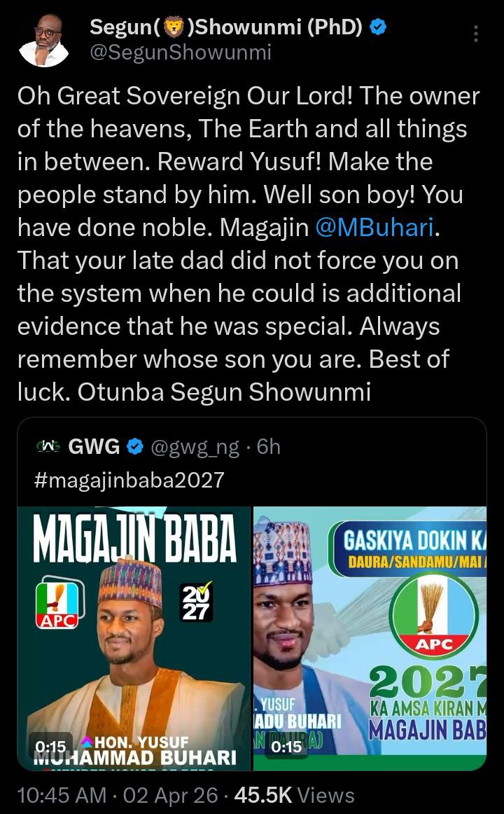Click the 6h timestamp on quoted post
The image size is (504, 814).
point(269,446)
